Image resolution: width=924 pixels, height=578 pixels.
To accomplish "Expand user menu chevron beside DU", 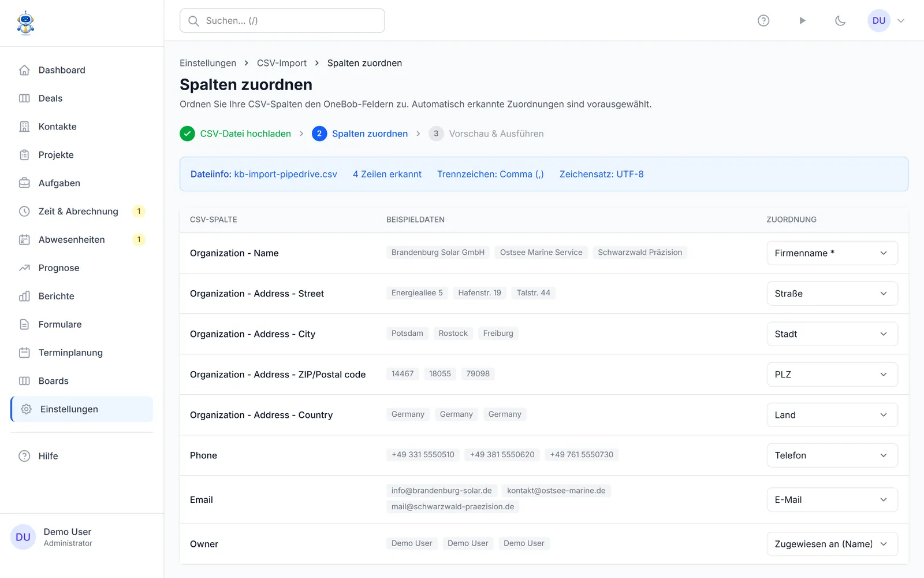I will coord(901,21).
